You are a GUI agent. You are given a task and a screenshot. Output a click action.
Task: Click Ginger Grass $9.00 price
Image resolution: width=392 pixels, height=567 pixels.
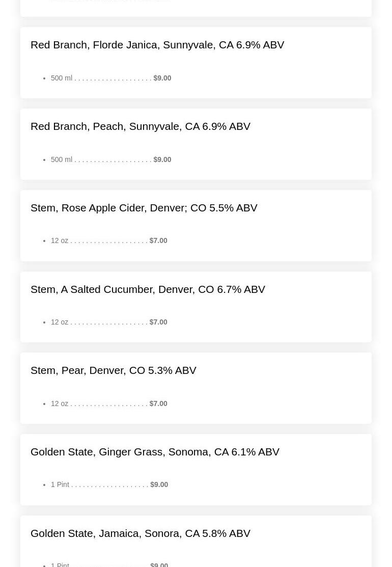(x=159, y=484)
